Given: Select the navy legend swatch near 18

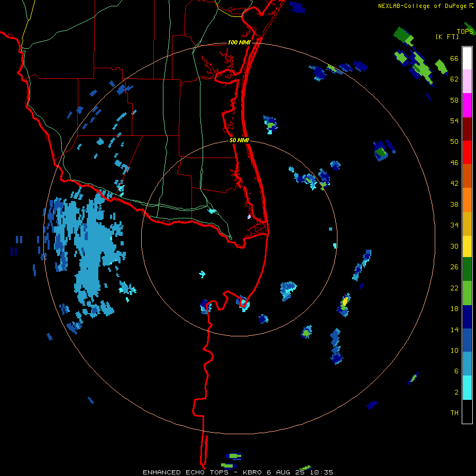Looking at the screenshot, I should pyautogui.click(x=467, y=317).
